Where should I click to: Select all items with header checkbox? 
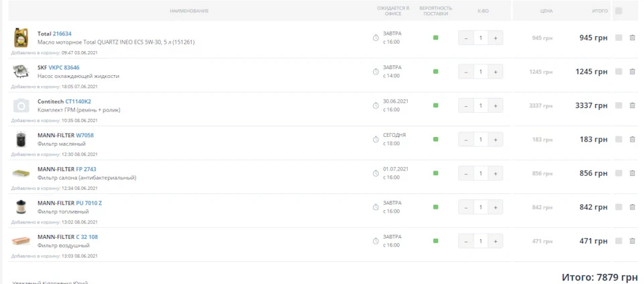[619, 11]
